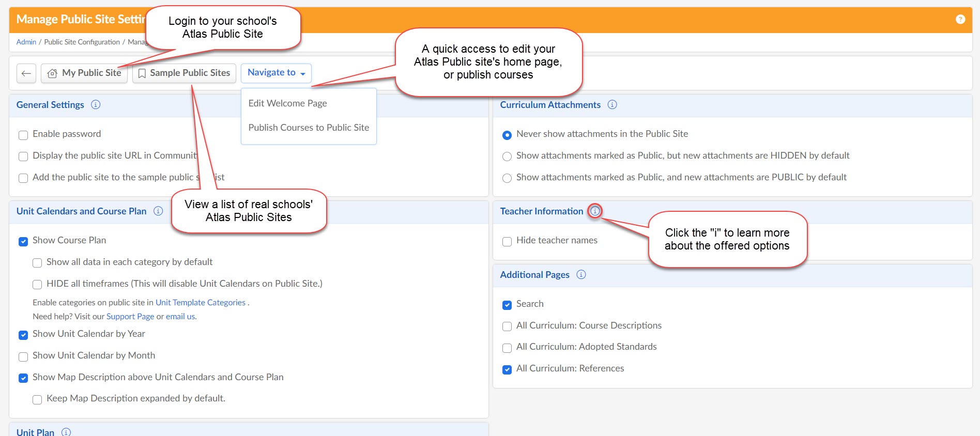Click Public Site Configuration breadcrumb

tap(82, 42)
